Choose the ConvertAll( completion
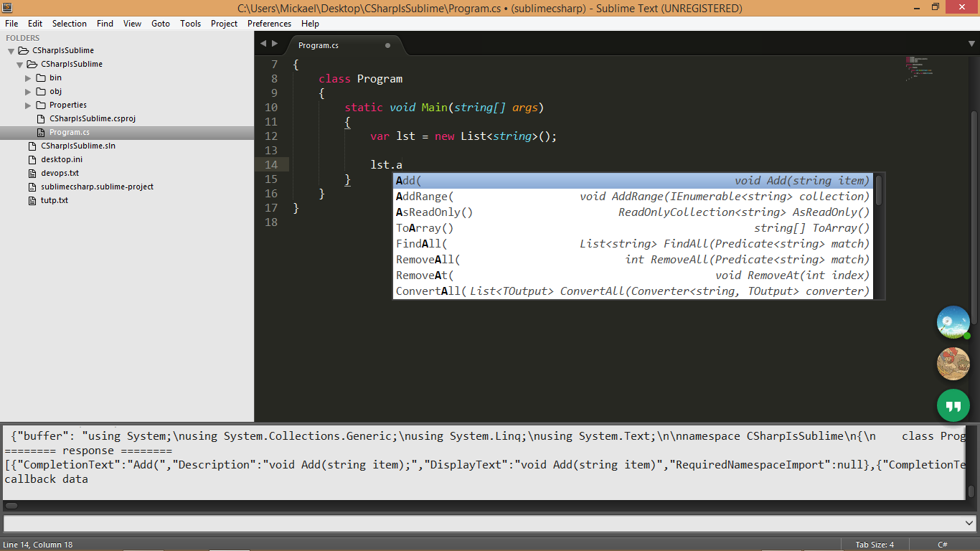980x551 pixels. 633,291
